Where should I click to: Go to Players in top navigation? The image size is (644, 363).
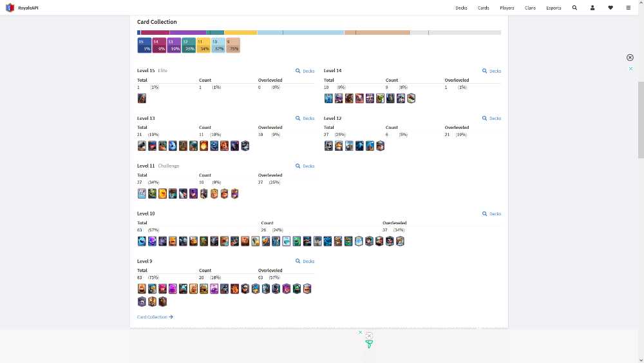[x=507, y=8]
